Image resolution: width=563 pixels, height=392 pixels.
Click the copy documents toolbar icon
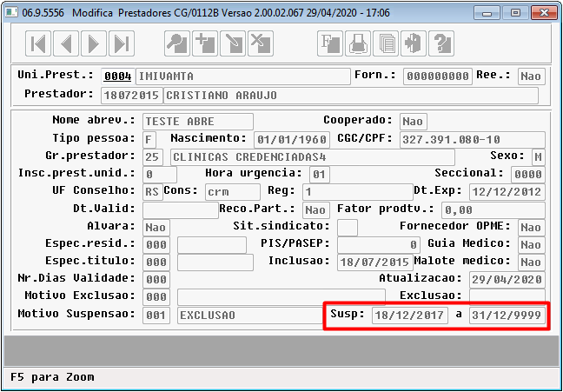click(386, 43)
